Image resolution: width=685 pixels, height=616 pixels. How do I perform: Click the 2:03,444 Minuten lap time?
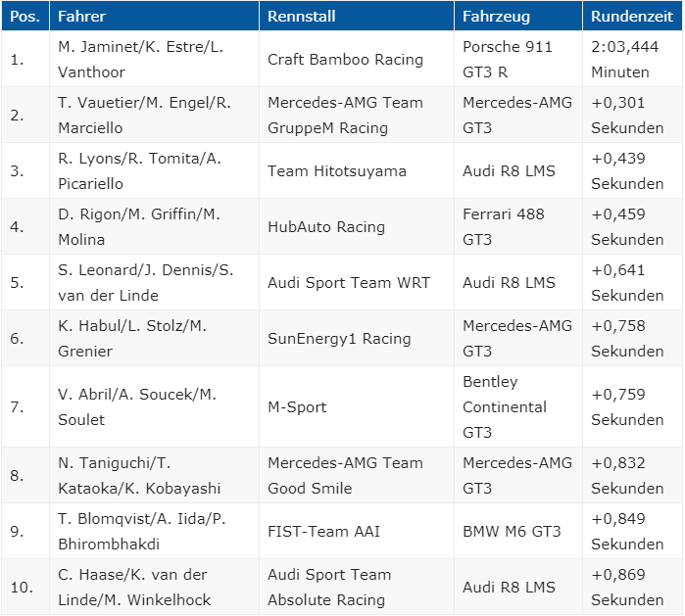pos(632,59)
